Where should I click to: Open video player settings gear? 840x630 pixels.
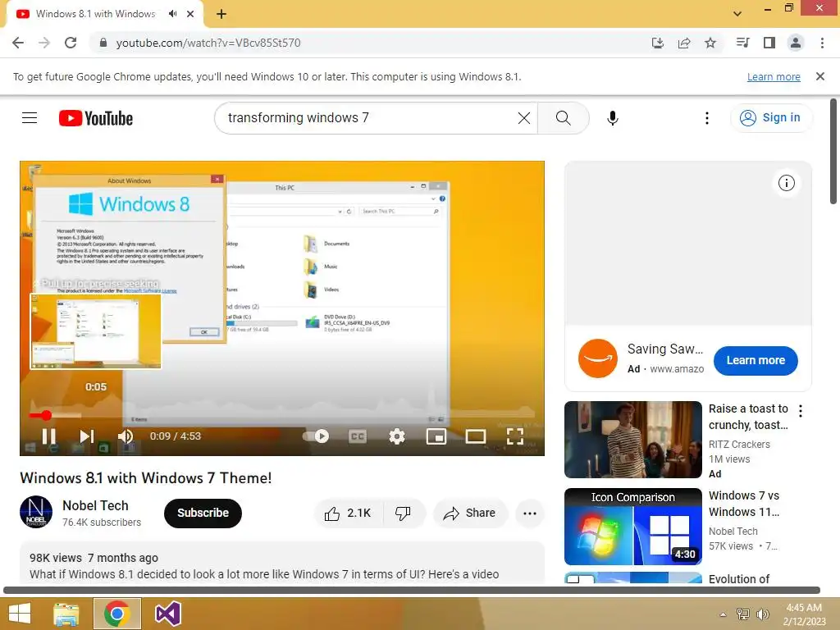click(397, 436)
